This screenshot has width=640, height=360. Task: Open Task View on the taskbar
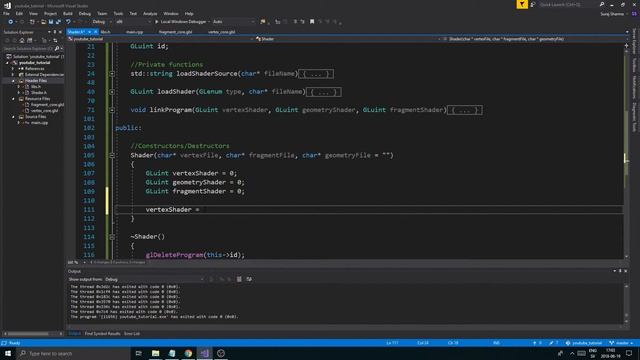pyautogui.click(x=139, y=353)
